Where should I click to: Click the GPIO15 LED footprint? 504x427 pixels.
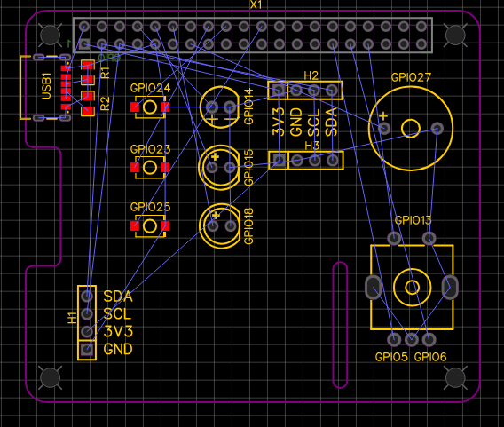[219, 167]
